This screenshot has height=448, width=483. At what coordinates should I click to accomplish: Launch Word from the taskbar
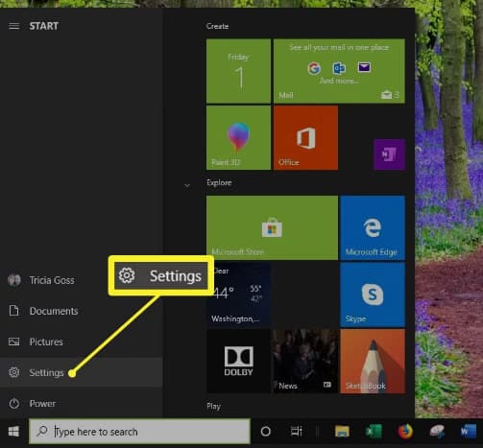point(469,432)
